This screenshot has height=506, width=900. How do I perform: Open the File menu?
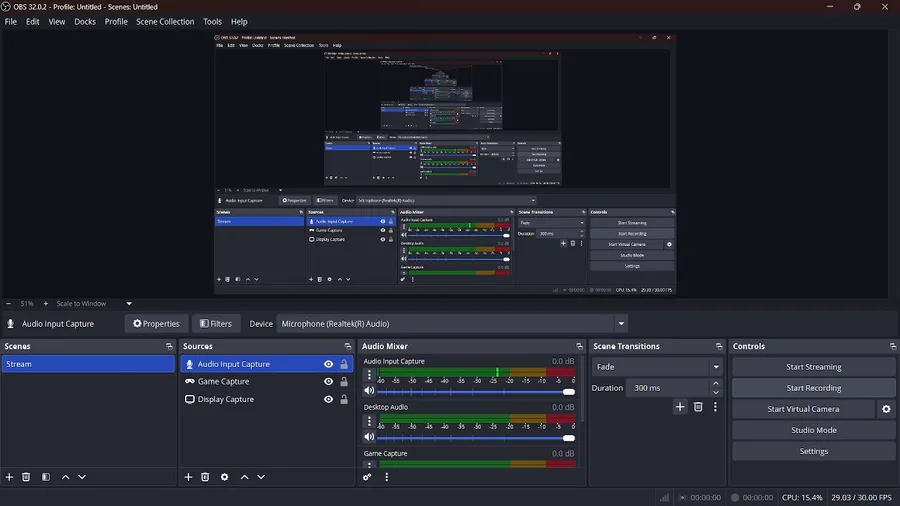pyautogui.click(x=11, y=22)
